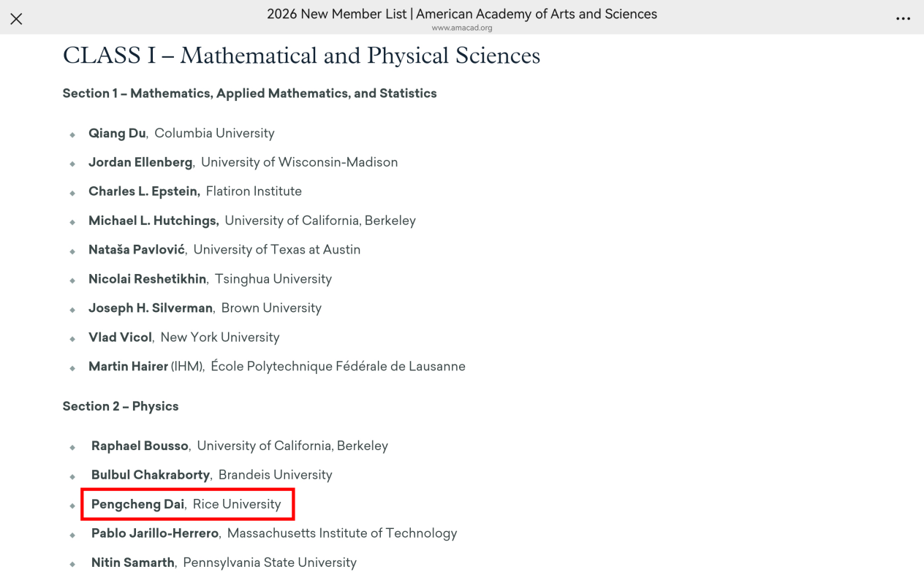Select Joseph H. Silverman entry

click(x=205, y=308)
